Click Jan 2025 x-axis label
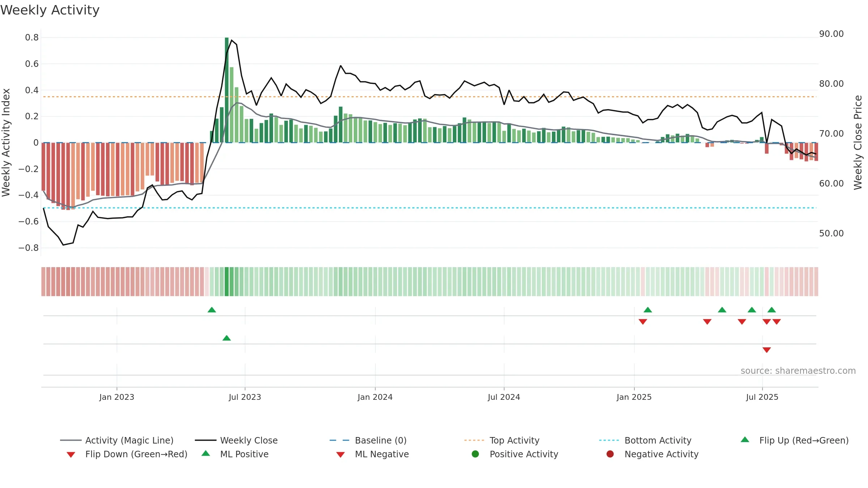 coord(634,397)
